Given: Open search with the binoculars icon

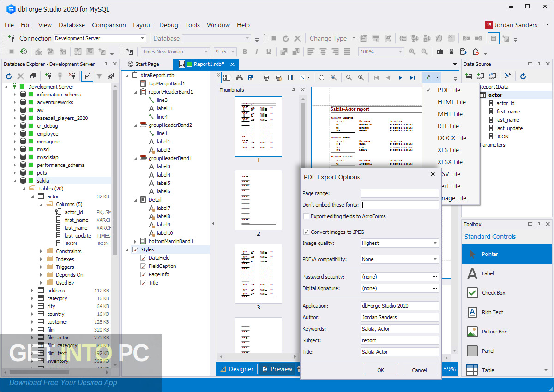Looking at the screenshot, I should (239, 77).
